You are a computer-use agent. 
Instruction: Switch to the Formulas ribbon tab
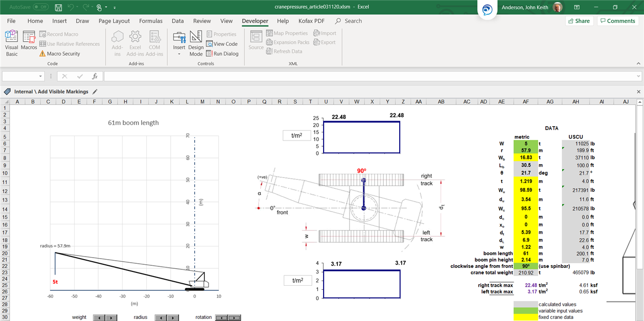click(151, 21)
